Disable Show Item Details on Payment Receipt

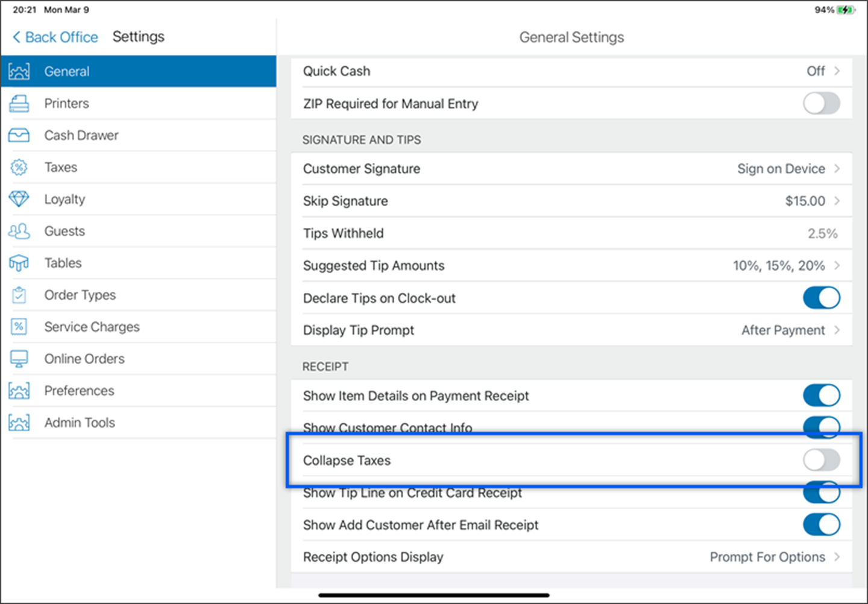coord(821,395)
